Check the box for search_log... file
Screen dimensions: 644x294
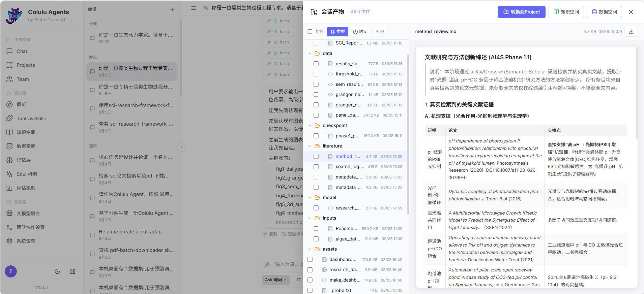click(316, 167)
